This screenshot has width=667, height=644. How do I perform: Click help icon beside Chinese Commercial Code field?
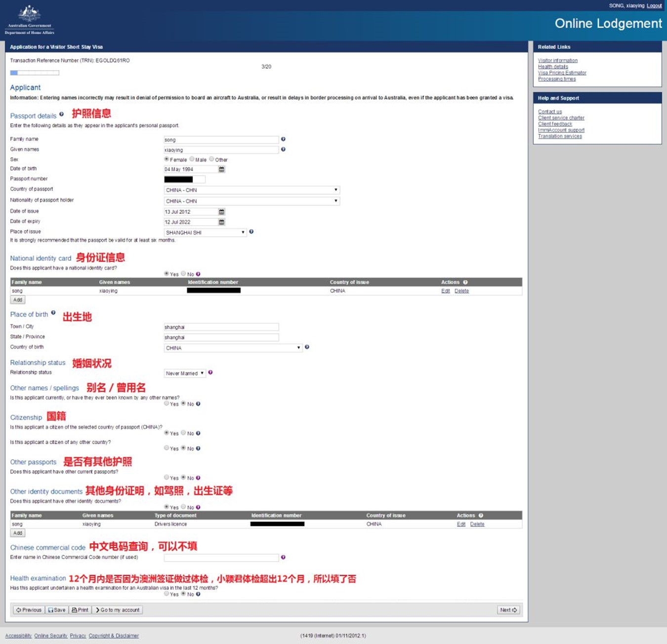[283, 558]
